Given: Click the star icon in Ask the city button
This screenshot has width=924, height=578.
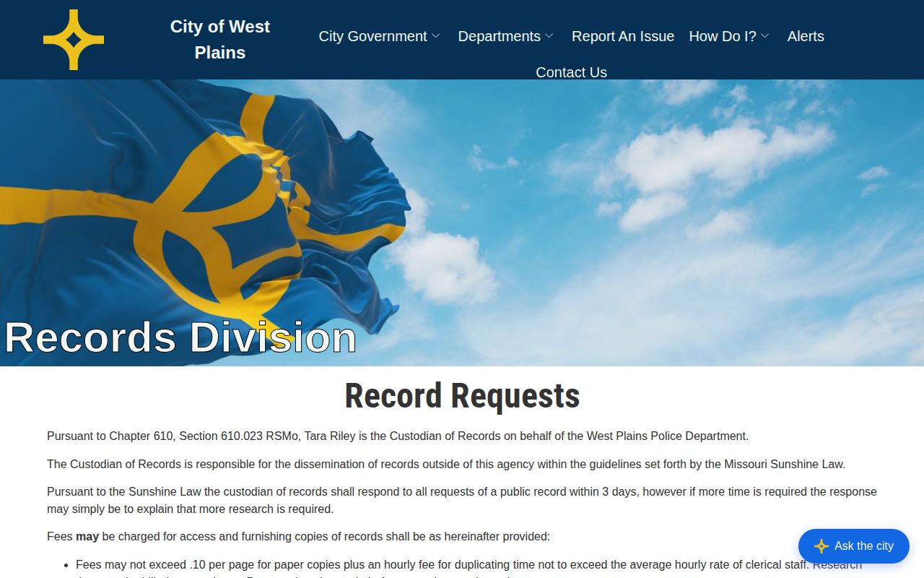Looking at the screenshot, I should point(821,546).
